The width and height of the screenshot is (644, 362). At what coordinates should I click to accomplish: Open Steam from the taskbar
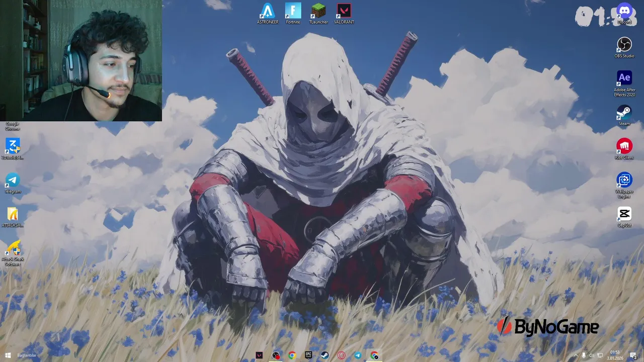pyautogui.click(x=325, y=355)
